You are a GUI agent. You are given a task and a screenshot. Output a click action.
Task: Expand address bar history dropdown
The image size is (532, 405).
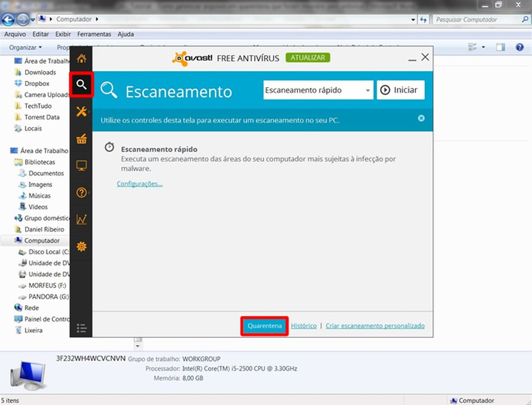(413, 19)
